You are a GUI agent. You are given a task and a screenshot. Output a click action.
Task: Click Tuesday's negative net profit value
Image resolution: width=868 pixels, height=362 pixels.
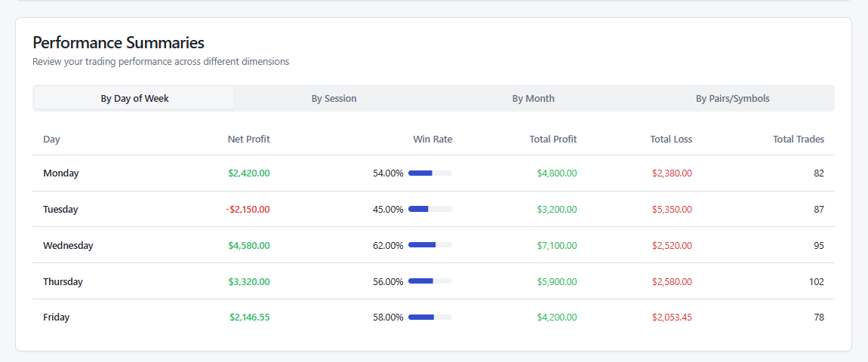tap(248, 210)
